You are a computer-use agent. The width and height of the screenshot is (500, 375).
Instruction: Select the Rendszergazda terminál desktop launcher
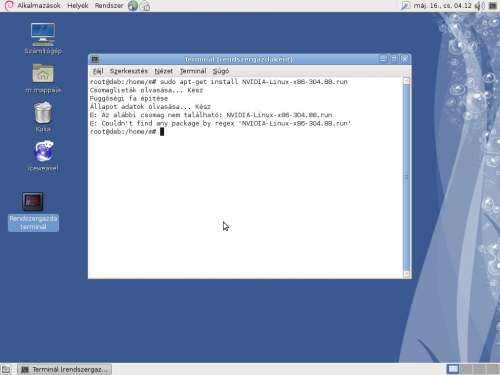tap(33, 211)
